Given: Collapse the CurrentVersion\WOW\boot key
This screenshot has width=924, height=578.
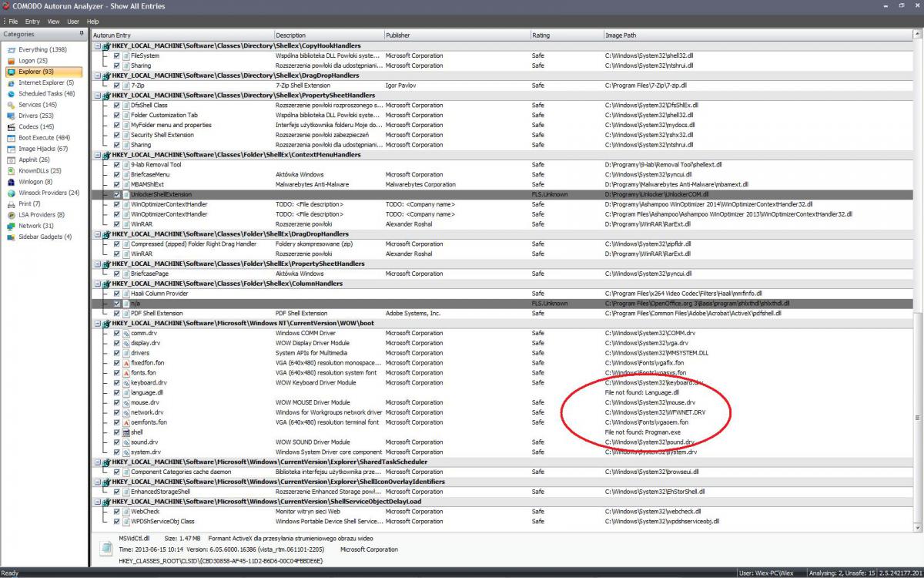Looking at the screenshot, I should coord(97,324).
